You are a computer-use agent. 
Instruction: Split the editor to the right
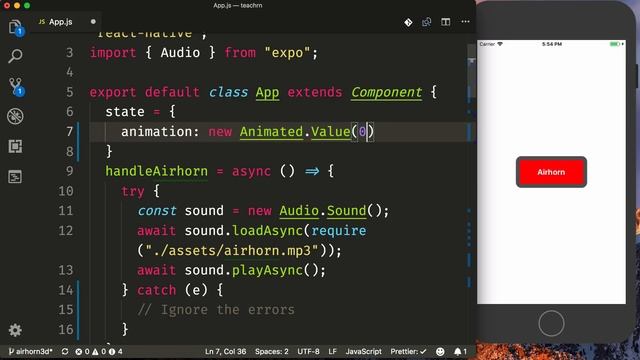(445, 22)
